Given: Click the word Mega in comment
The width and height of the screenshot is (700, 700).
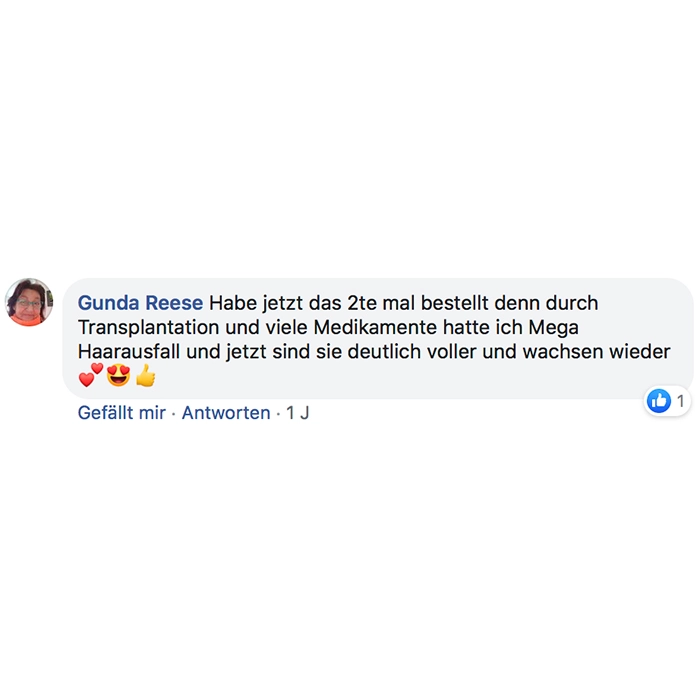Looking at the screenshot, I should click(554, 328).
